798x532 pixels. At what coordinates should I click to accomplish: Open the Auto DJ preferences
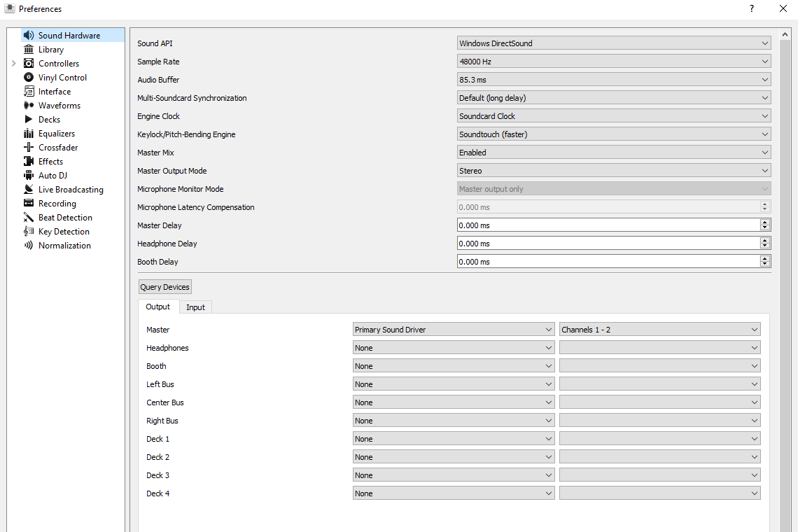[52, 175]
